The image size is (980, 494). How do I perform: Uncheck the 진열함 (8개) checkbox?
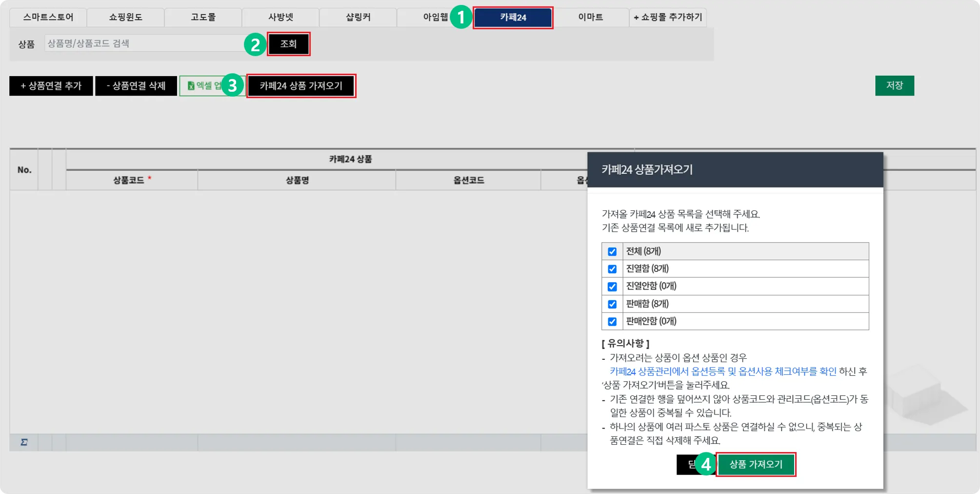click(x=612, y=269)
